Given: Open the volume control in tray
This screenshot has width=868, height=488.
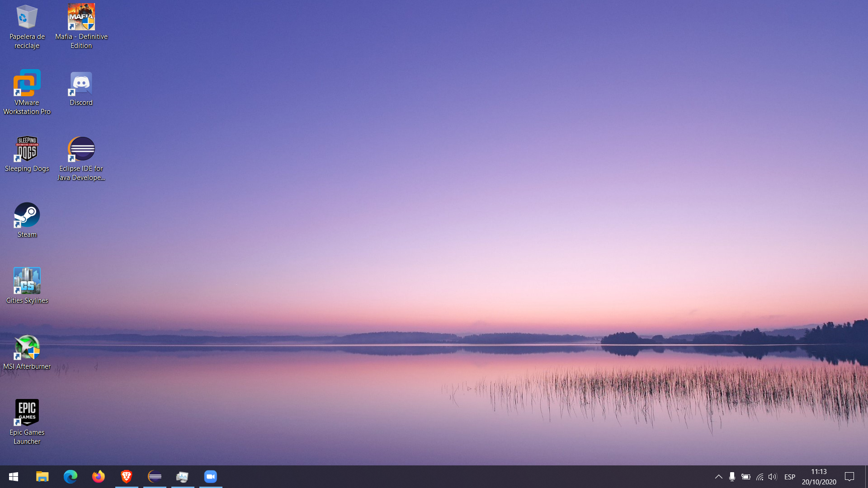Looking at the screenshot, I should click(x=773, y=477).
